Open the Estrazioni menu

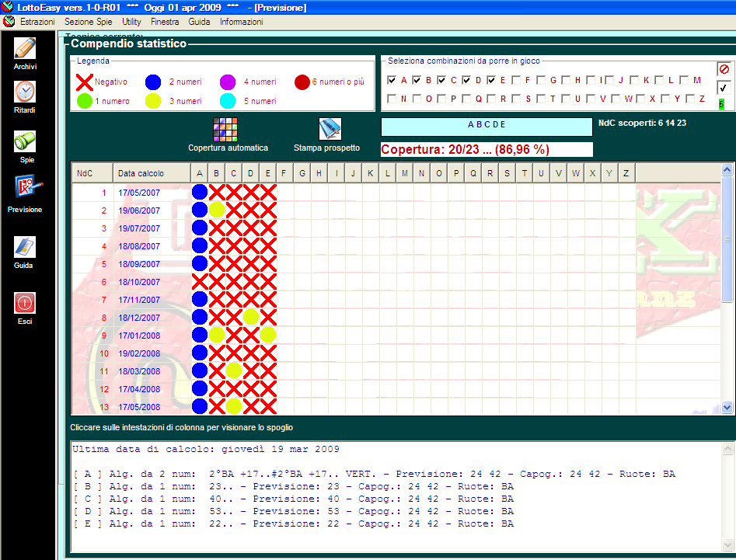coord(37,22)
